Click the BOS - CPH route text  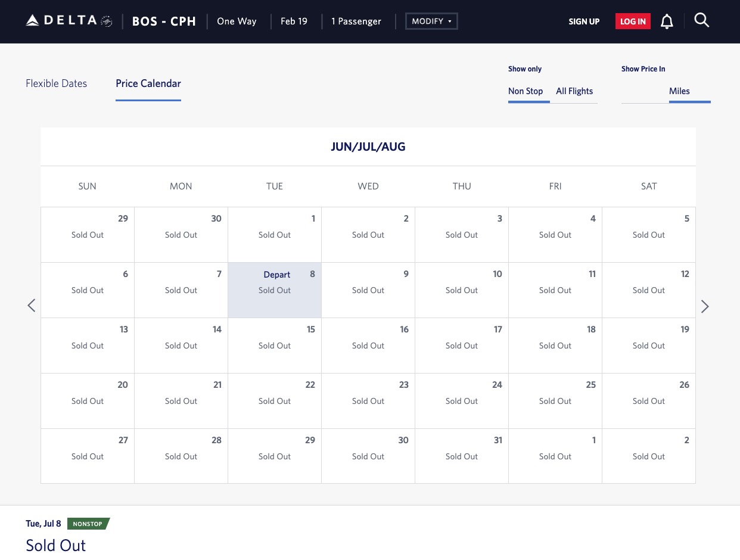164,21
